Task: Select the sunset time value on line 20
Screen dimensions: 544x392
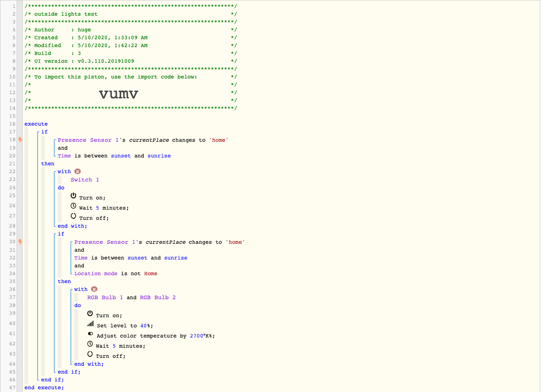Action: tap(121, 156)
